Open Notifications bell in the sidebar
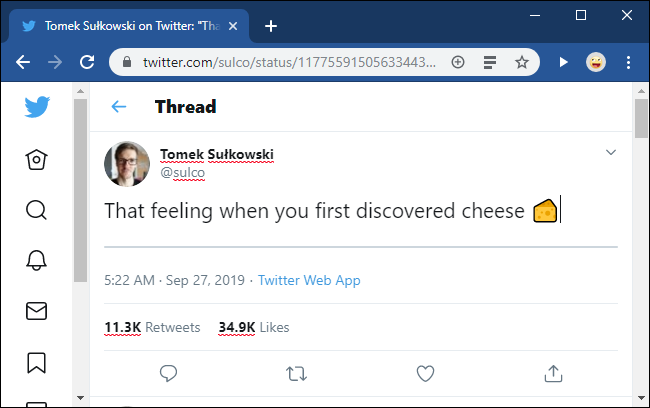Viewport: 650px width, 408px height. pyautogui.click(x=37, y=260)
